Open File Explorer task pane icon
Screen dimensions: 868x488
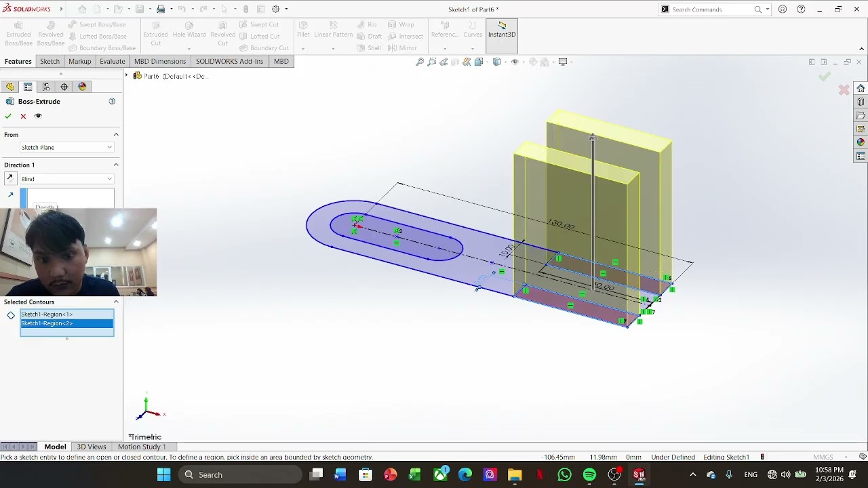click(x=861, y=115)
